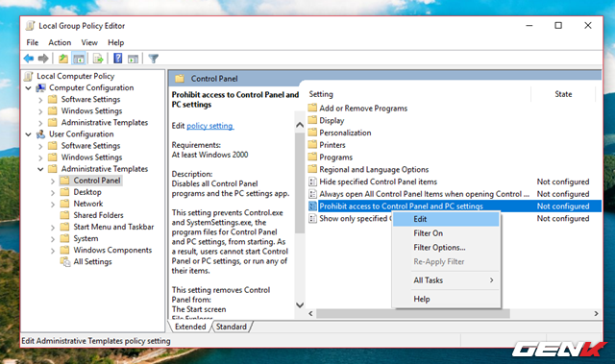Expand the Control Panel tree node
This screenshot has height=364, width=615.
click(53, 181)
